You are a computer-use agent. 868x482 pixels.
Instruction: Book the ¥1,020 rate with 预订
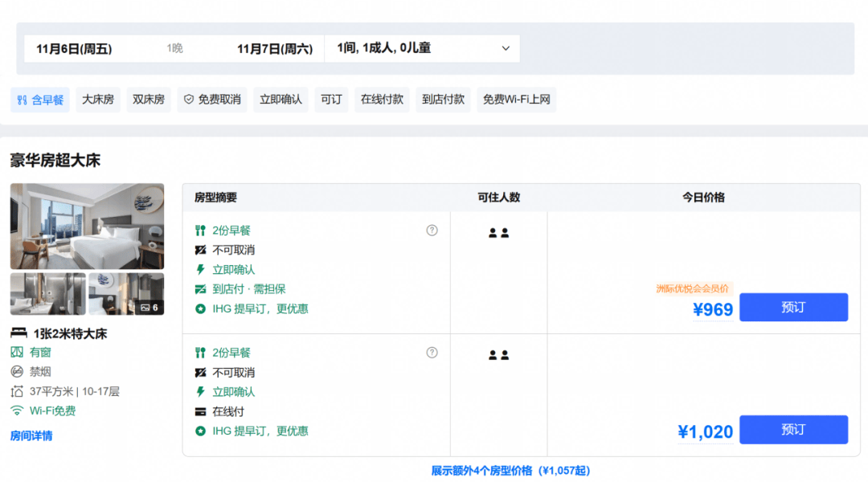(793, 430)
